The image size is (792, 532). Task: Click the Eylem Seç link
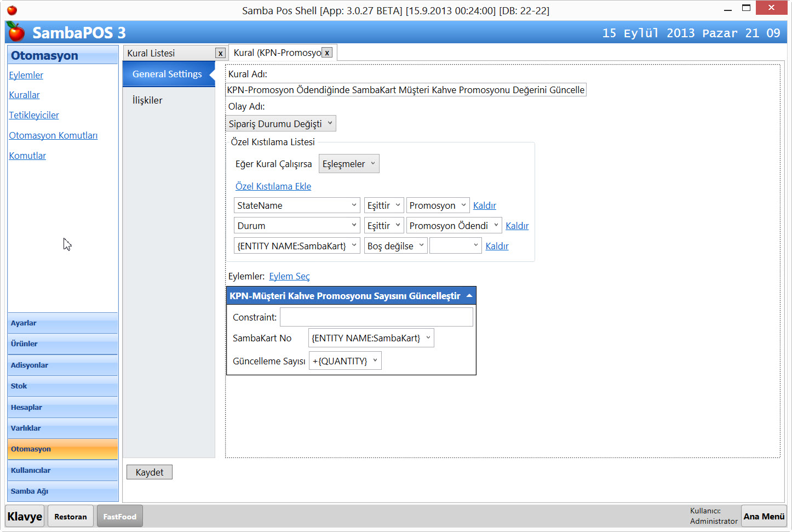coord(289,276)
